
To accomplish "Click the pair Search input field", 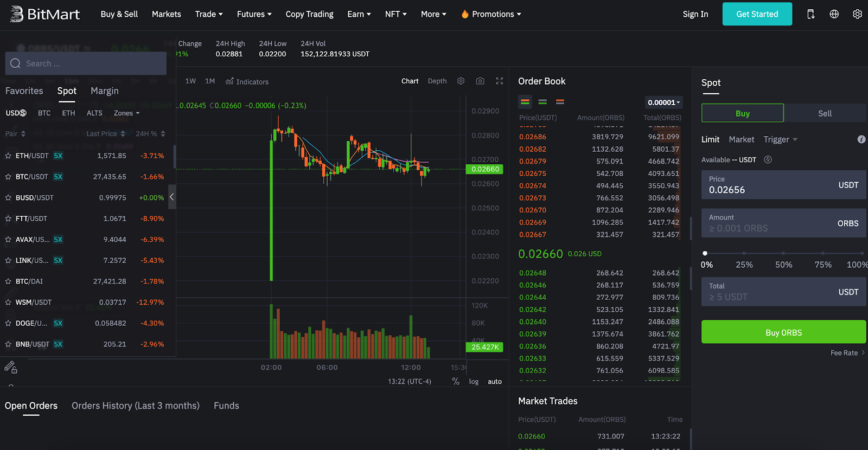I will [86, 63].
